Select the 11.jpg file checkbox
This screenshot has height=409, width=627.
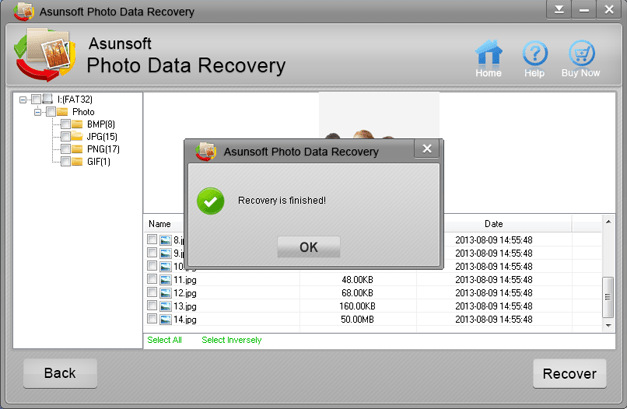coord(152,279)
